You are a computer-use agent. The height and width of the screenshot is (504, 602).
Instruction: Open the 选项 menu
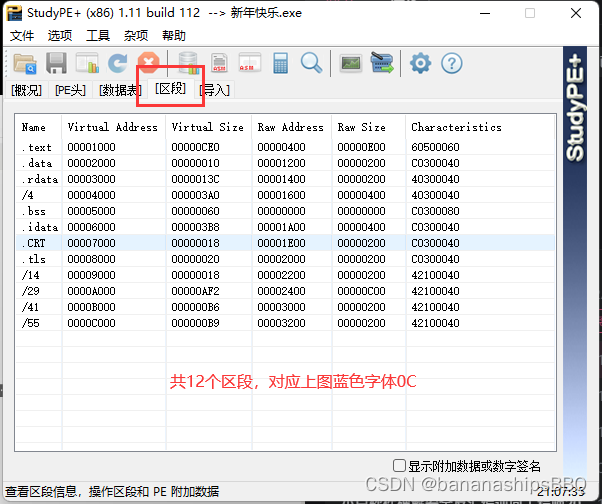60,36
